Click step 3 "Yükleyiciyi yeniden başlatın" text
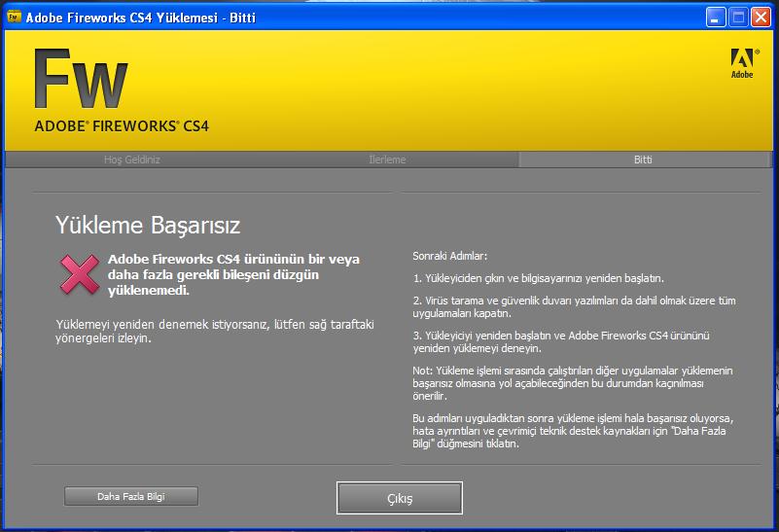Viewport: 779px width, 532px height. (x=561, y=341)
